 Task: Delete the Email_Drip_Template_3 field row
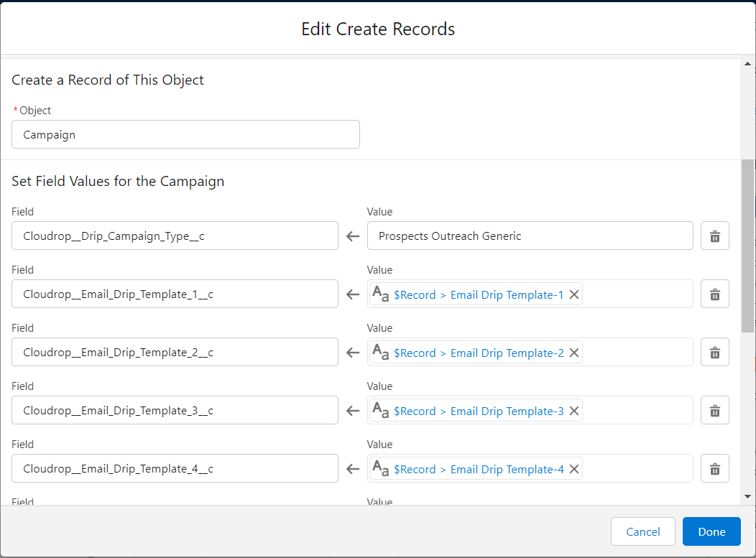(x=714, y=411)
